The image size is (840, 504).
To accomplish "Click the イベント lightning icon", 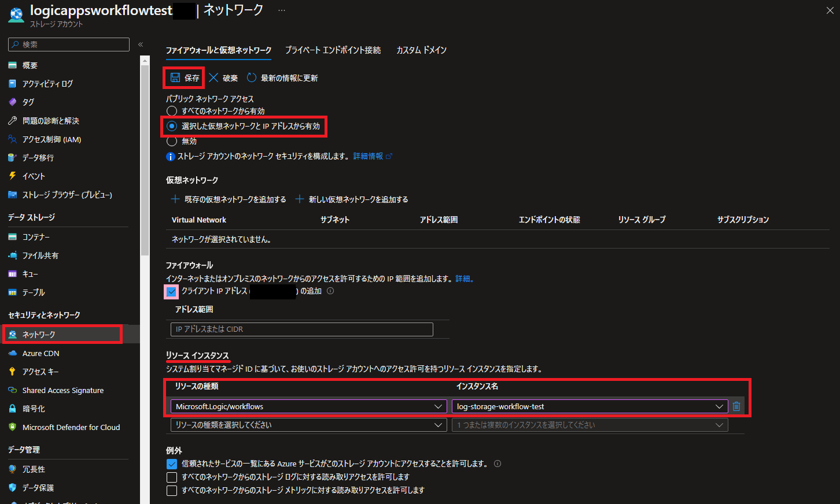I will click(12, 176).
